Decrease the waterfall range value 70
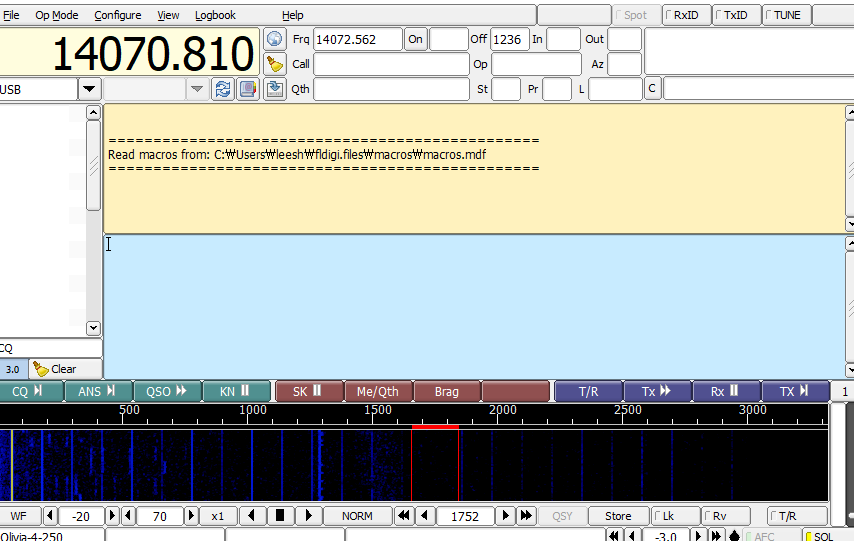 coord(129,515)
